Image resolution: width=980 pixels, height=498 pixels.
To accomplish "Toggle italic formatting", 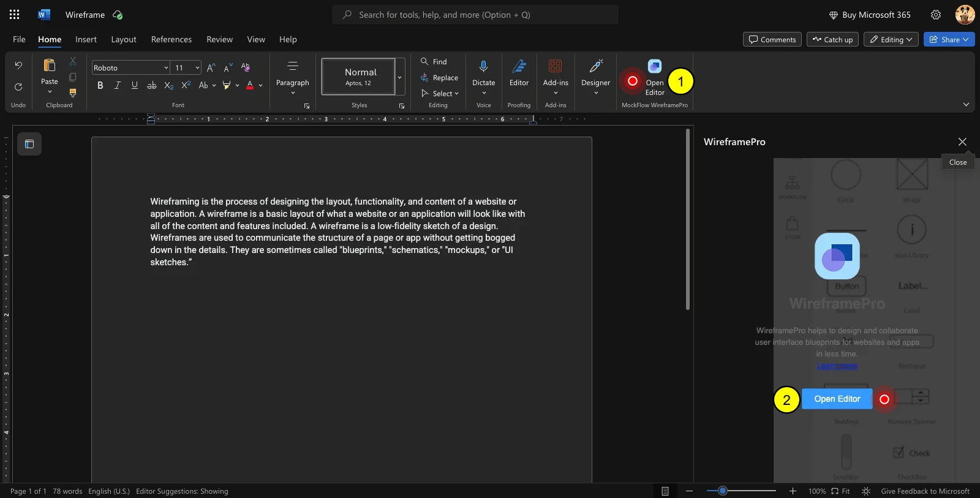I will coord(118,85).
